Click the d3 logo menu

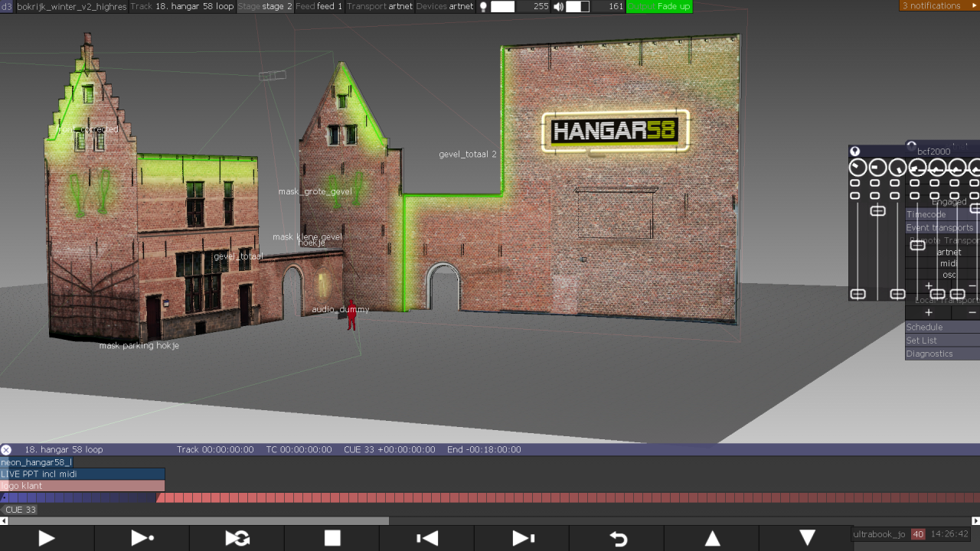(x=6, y=6)
